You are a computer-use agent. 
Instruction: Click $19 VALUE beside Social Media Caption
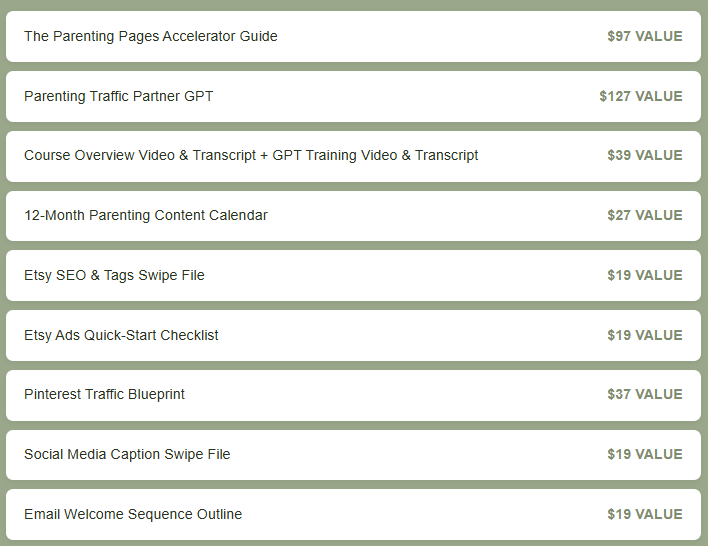coord(645,454)
